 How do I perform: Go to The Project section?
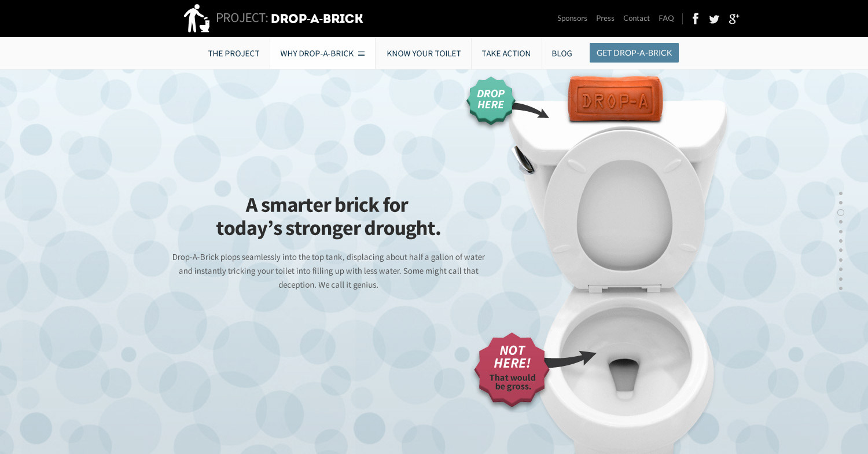coord(234,53)
